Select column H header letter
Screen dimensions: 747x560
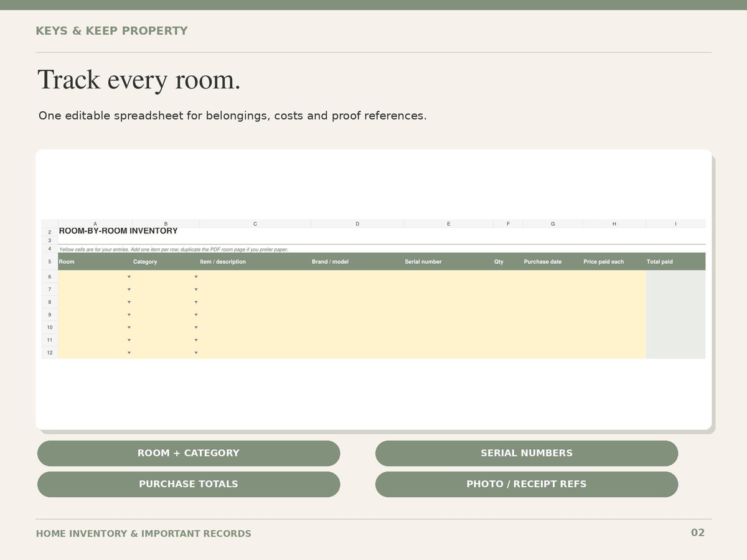(614, 224)
